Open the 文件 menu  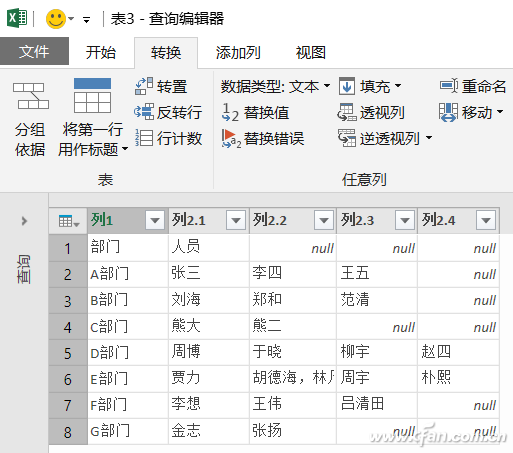pyautogui.click(x=34, y=51)
